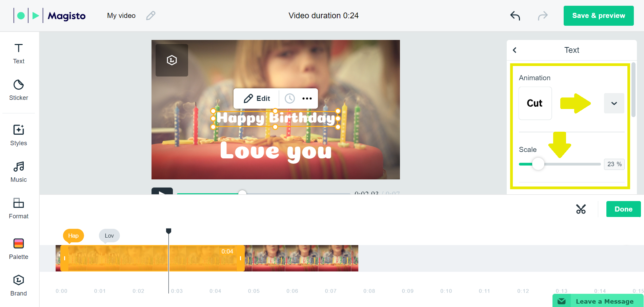The image size is (644, 307).
Task: Click the Done button
Action: point(624,209)
